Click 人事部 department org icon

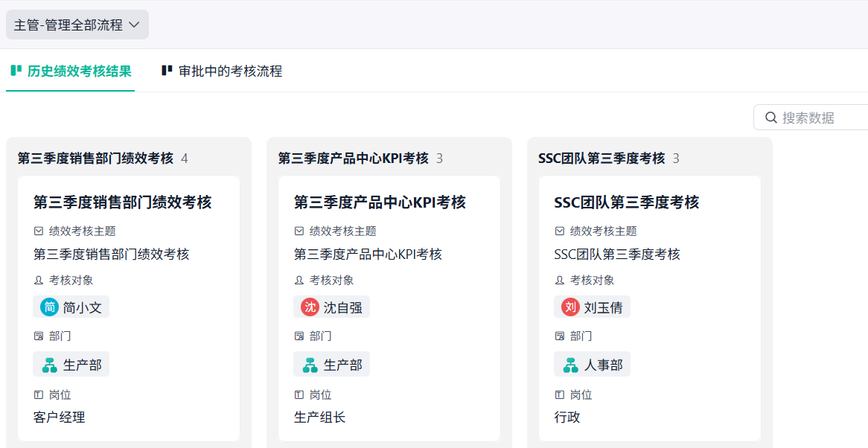pos(571,365)
